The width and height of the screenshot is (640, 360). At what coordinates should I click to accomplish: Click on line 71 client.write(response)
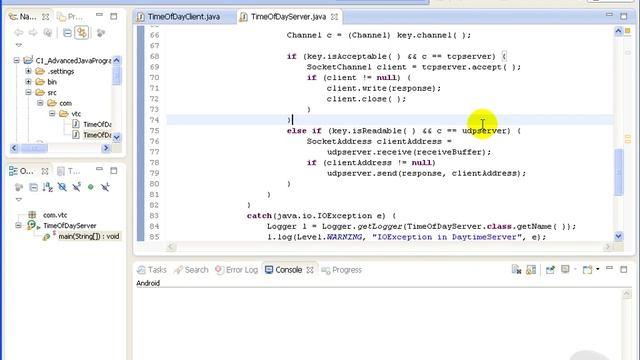click(384, 88)
